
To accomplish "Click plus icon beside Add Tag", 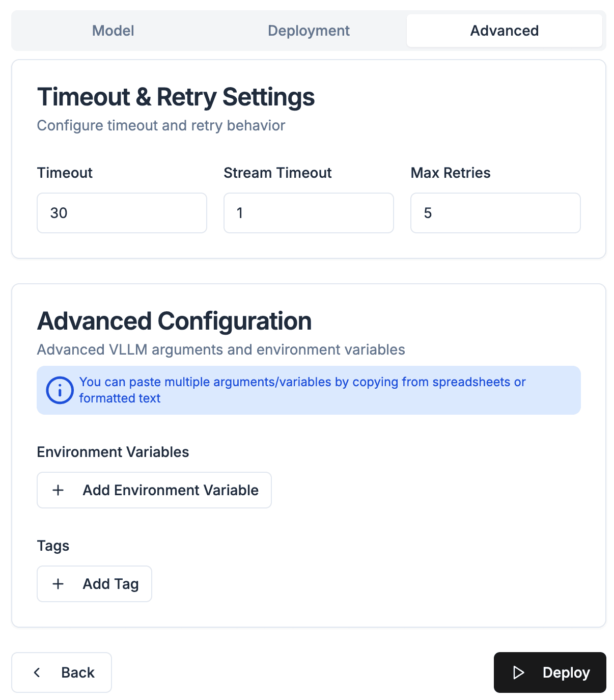I will [x=59, y=584].
